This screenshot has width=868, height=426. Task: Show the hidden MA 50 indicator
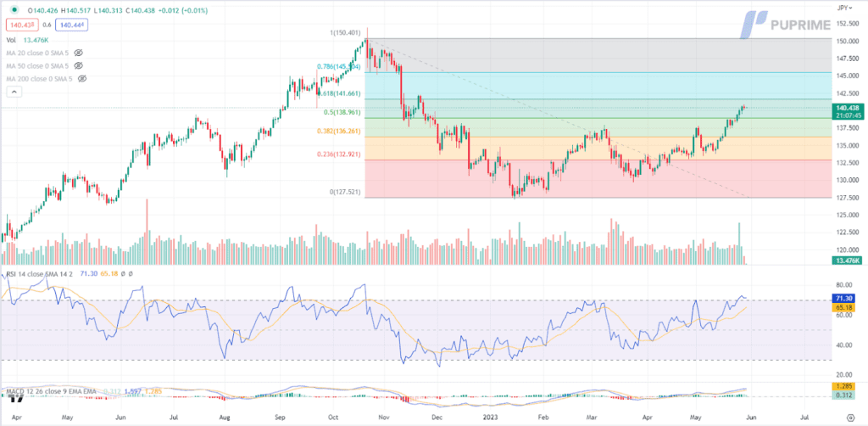[x=78, y=65]
